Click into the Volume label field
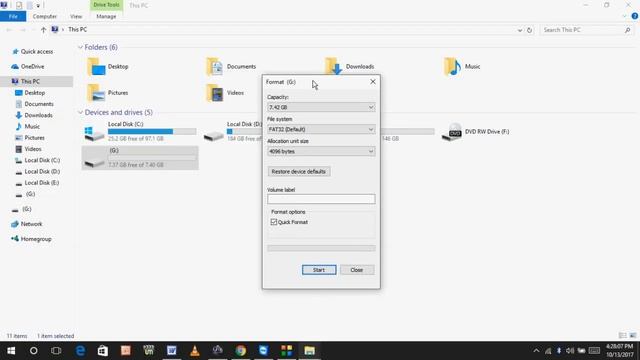 pyautogui.click(x=321, y=199)
